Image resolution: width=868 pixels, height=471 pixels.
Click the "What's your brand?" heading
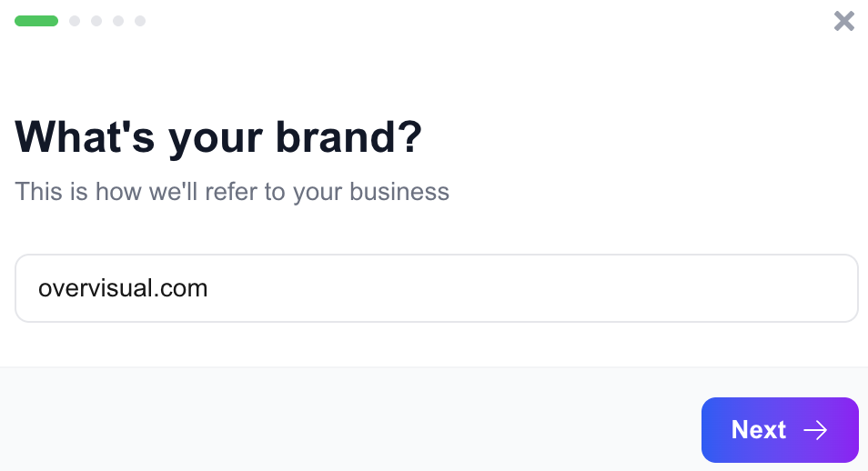[x=218, y=137]
